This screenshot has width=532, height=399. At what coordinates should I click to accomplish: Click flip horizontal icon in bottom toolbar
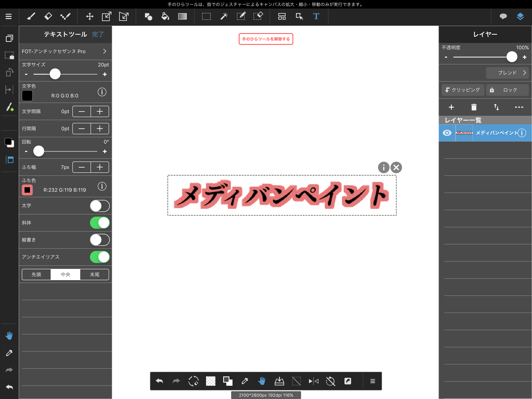tap(314, 381)
